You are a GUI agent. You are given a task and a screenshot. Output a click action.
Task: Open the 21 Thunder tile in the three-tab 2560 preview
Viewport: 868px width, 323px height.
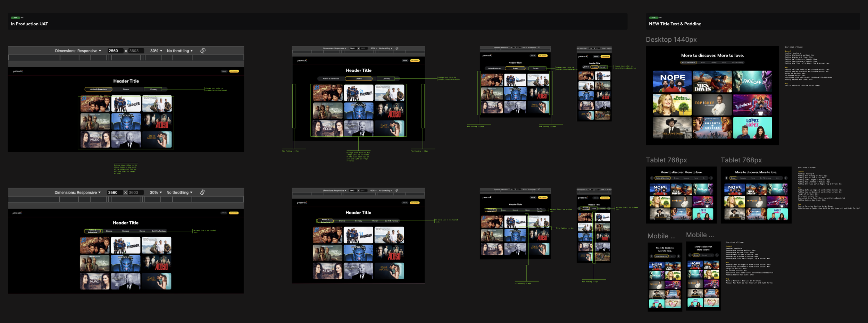pos(126,104)
